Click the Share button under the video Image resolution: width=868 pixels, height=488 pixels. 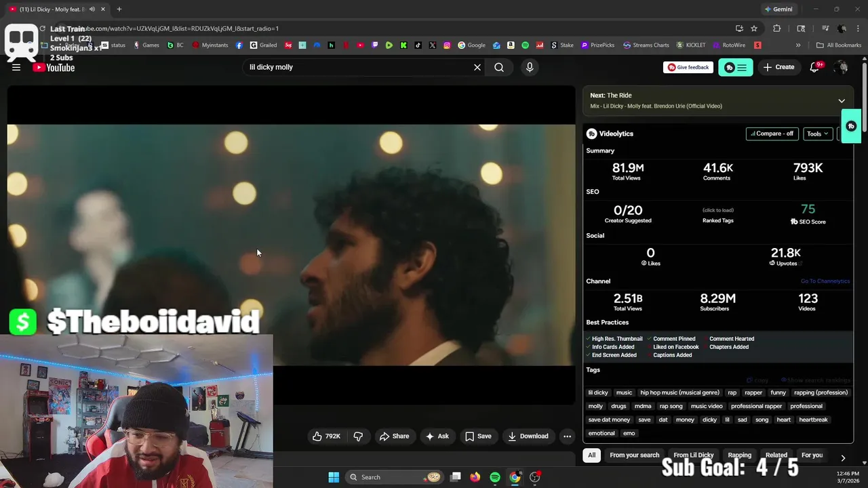coord(394,436)
